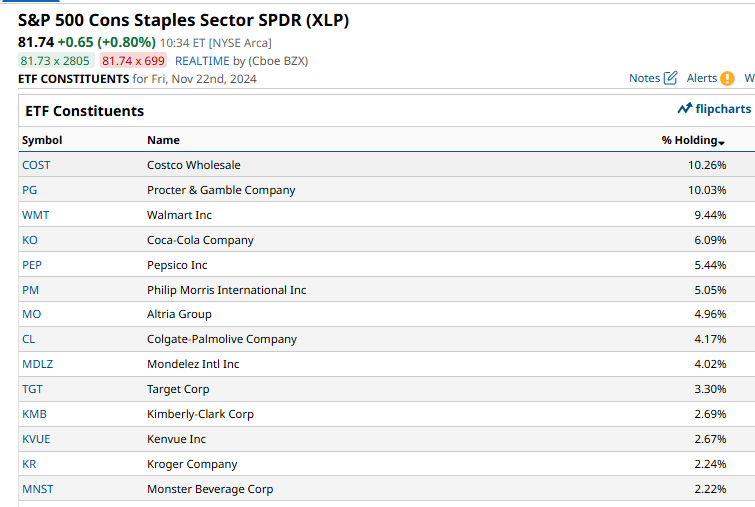755x507 pixels.
Task: Open the MNST symbol link
Action: [x=38, y=490]
